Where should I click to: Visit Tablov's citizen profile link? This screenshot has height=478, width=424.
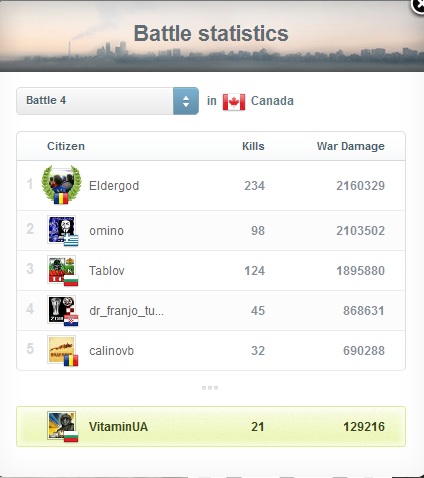click(x=107, y=270)
